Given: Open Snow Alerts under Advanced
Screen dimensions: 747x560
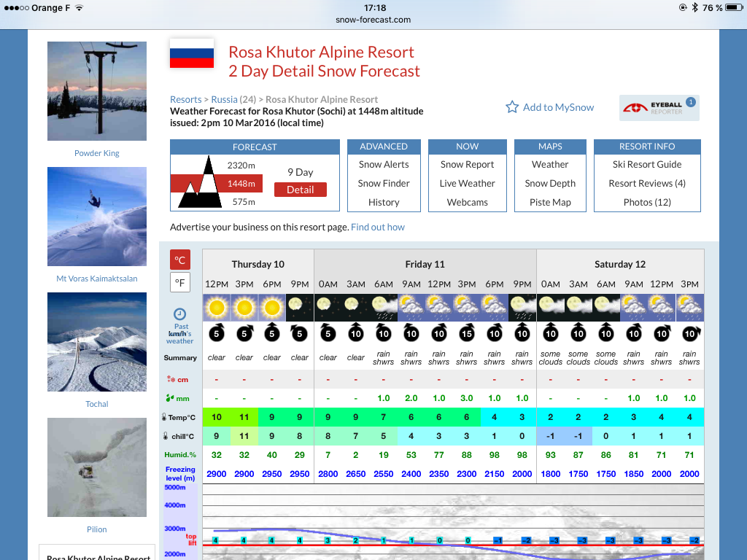Looking at the screenshot, I should click(384, 164).
